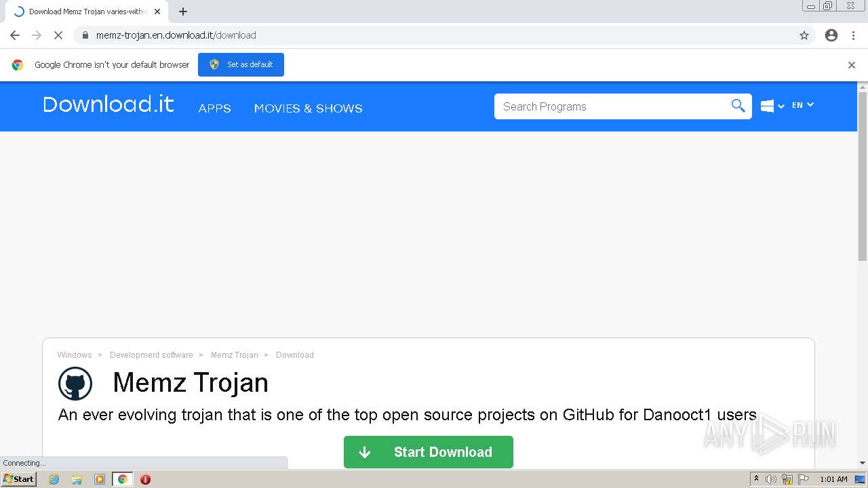The image size is (868, 488).
Task: Click the GitHub cat logo icon
Action: point(75,384)
